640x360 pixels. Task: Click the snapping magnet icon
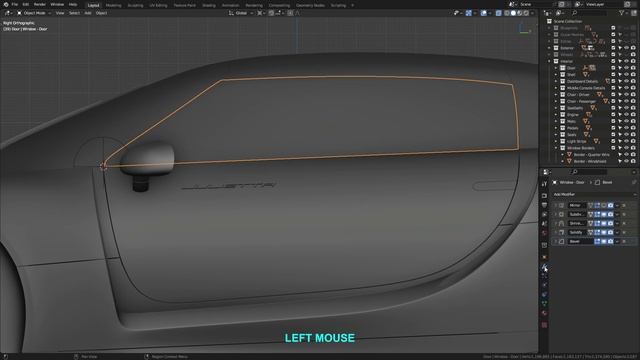coord(271,13)
